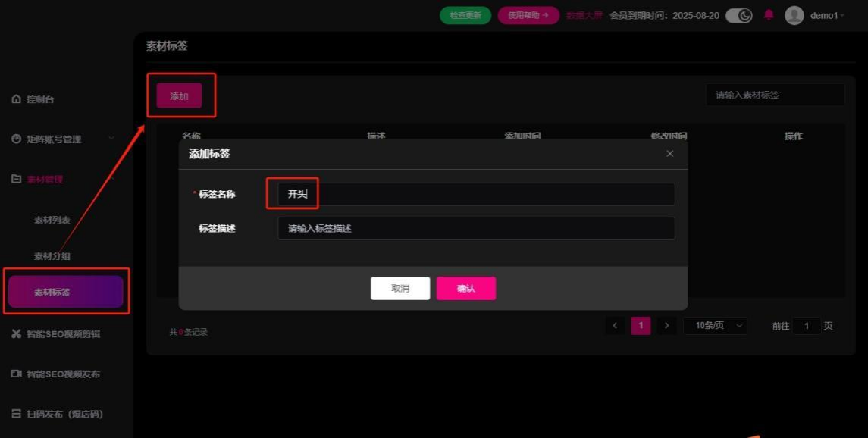Open the 10条/页 page size dropdown

[715, 326]
